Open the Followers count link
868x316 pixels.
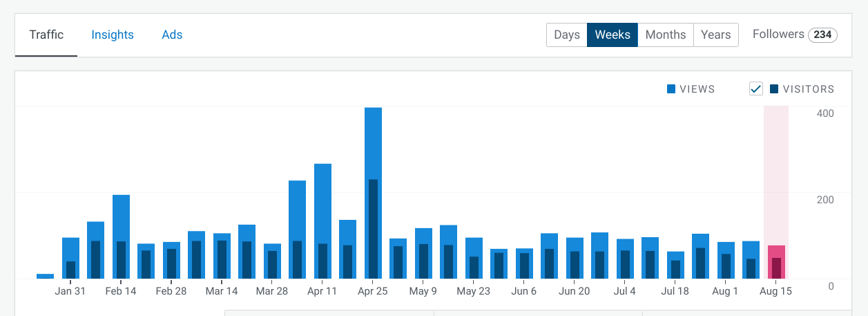pos(778,35)
